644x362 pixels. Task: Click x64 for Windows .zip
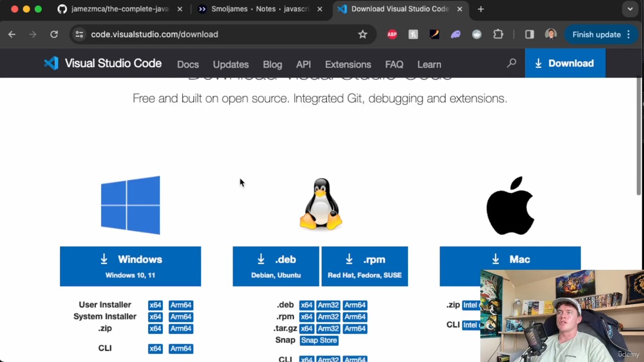point(155,328)
